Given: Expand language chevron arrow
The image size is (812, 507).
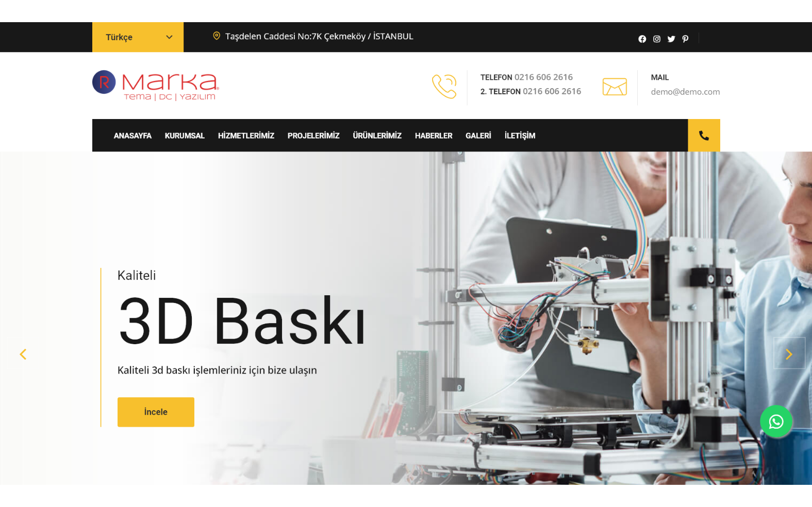Looking at the screenshot, I should (x=169, y=37).
